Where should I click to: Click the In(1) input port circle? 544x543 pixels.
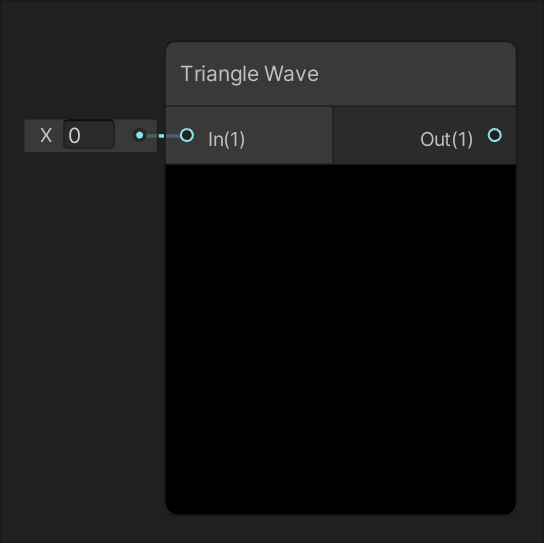(187, 135)
